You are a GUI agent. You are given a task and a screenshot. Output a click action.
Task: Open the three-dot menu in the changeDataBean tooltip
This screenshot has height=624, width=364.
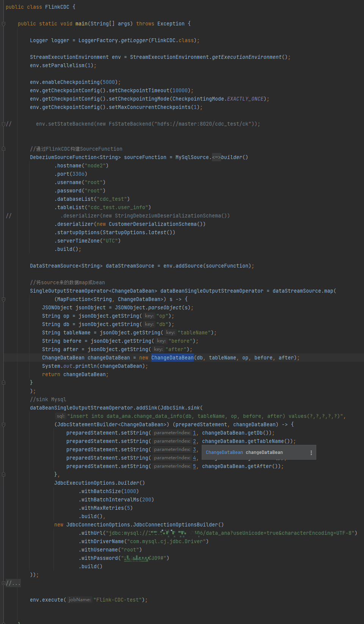pos(311,452)
